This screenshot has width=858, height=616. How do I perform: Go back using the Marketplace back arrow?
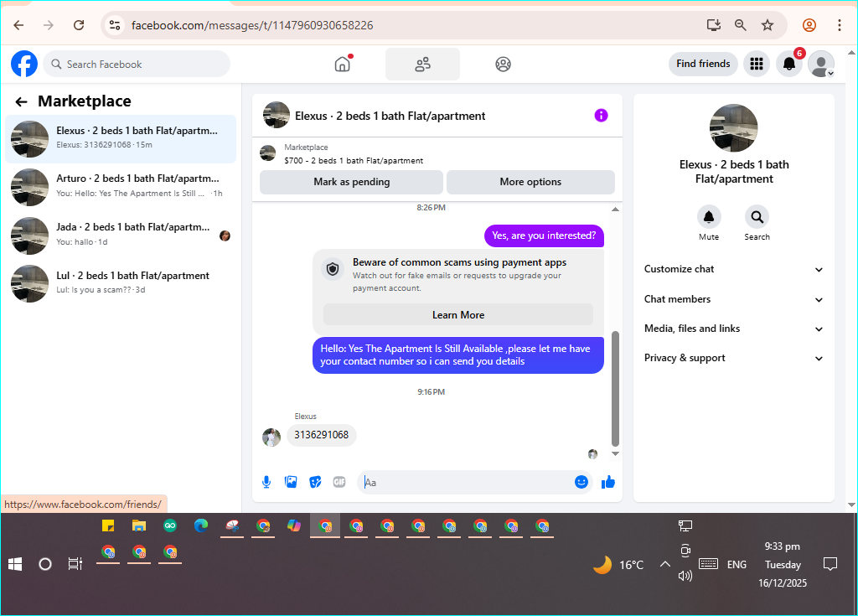click(21, 102)
